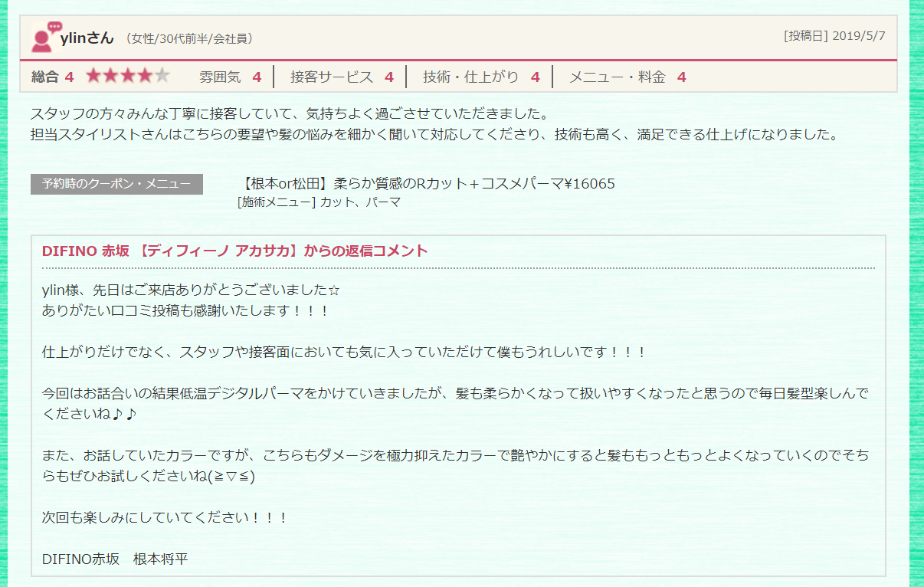
Task: Click the gray 予約時のクーポン・メニュー badge
Action: coord(116,184)
